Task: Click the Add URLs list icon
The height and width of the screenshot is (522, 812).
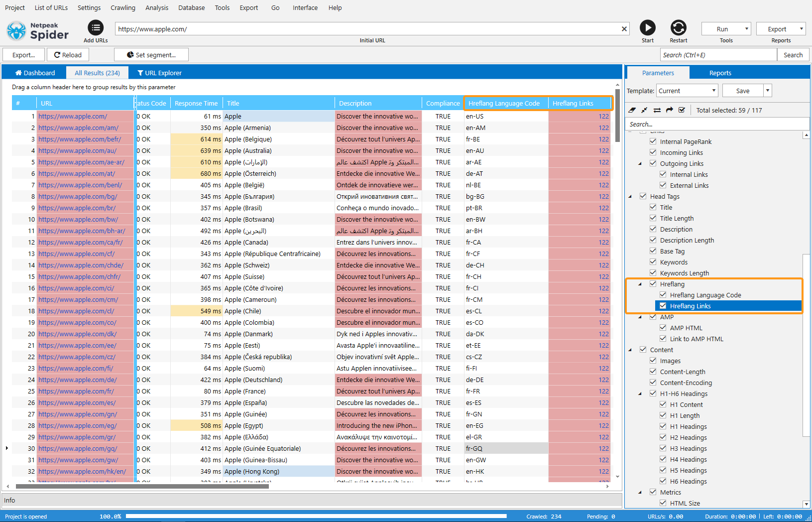Action: (x=96, y=28)
